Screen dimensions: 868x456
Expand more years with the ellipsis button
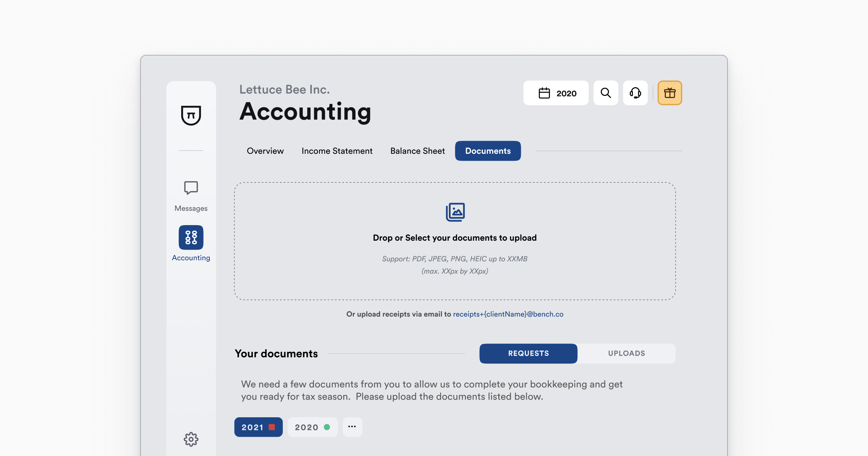point(352,427)
